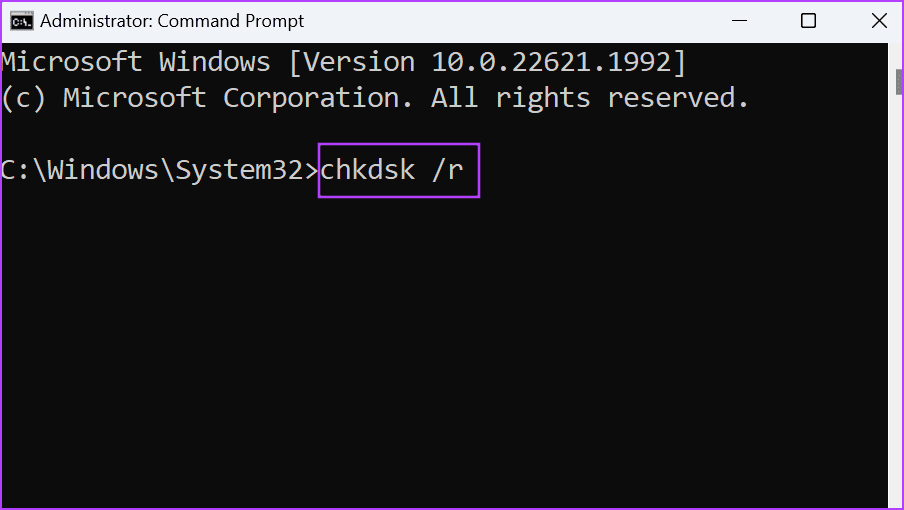Close the Administrator Command Prompt window
This screenshot has width=904, height=510.
click(878, 21)
